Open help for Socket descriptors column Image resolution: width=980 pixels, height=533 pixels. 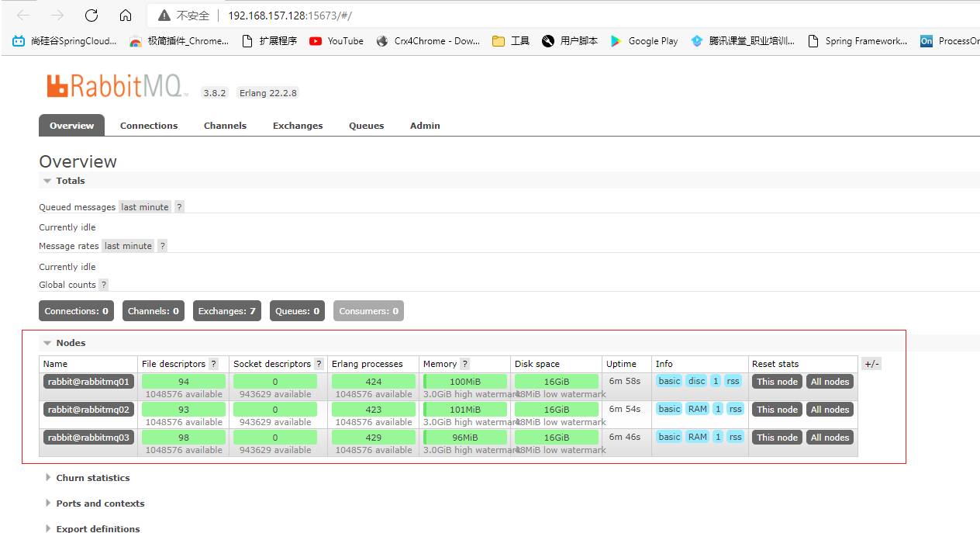click(319, 364)
